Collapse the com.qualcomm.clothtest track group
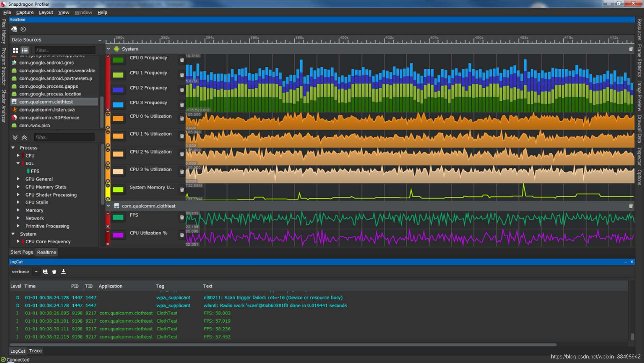Viewport: 644px width, 363px height. (108, 206)
